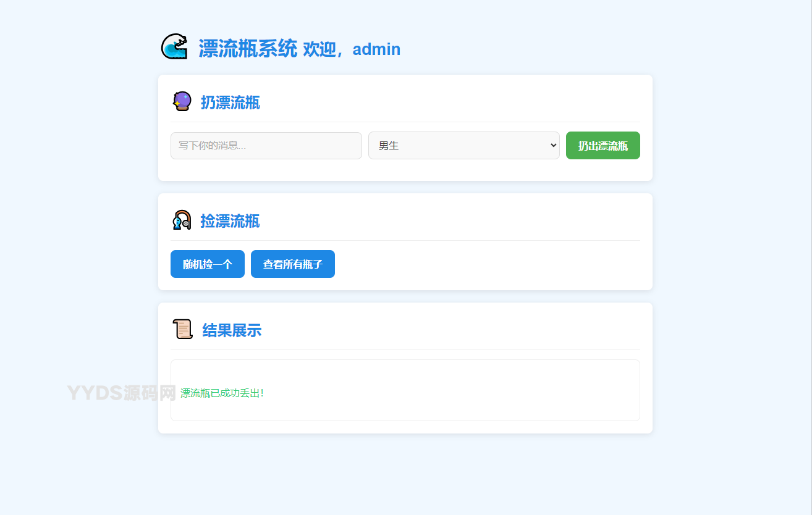The width and height of the screenshot is (812, 515).
Task: Click the 查看所有瓶子 button
Action: [x=293, y=264]
